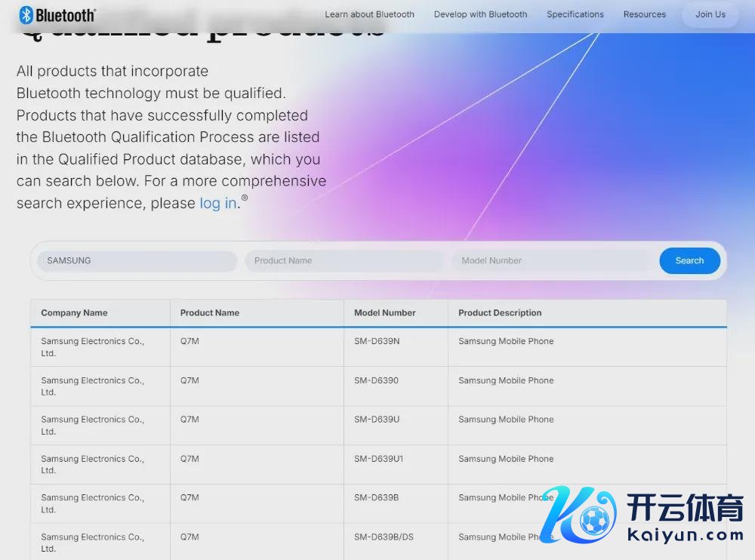Open the Specifications menu
Image resolution: width=755 pixels, height=560 pixels.
point(575,14)
